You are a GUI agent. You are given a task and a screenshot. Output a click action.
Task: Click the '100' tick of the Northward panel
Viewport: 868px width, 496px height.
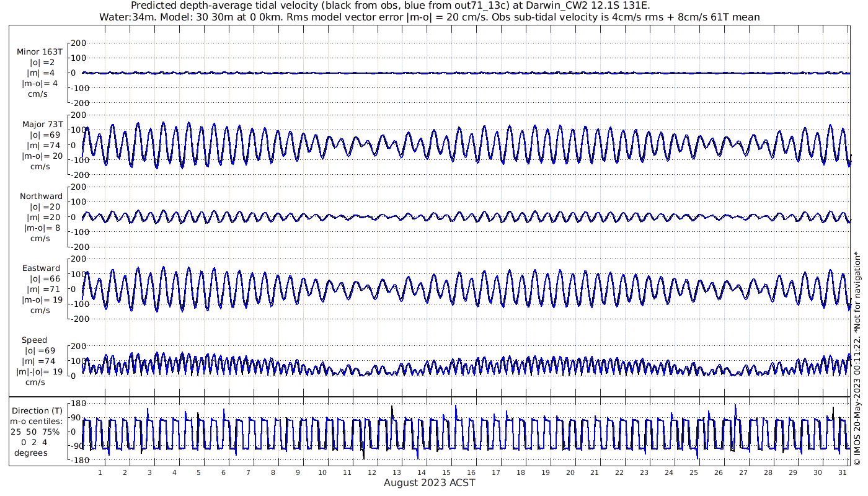pos(78,202)
